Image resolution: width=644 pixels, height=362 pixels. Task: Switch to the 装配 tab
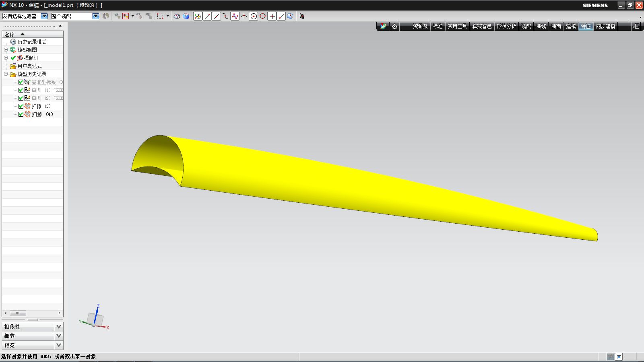(x=526, y=27)
